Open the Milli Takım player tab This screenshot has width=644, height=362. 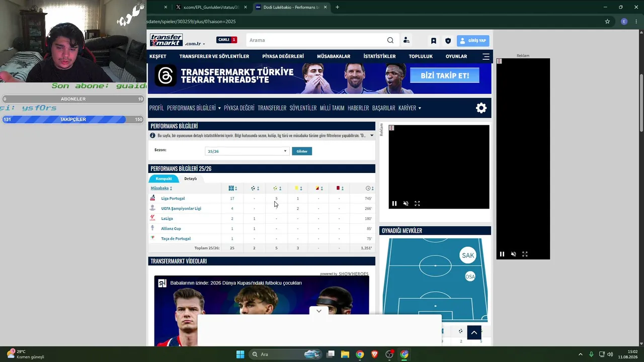click(x=332, y=108)
